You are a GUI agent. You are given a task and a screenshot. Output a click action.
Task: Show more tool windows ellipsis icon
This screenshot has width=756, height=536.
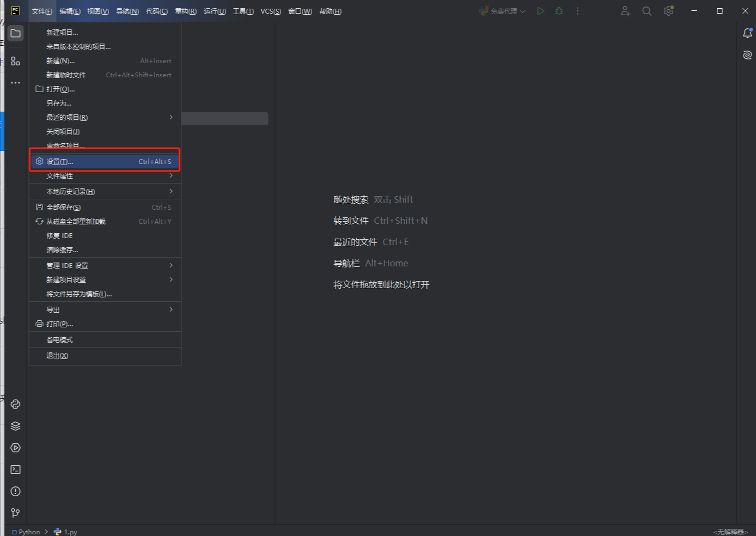(x=16, y=83)
